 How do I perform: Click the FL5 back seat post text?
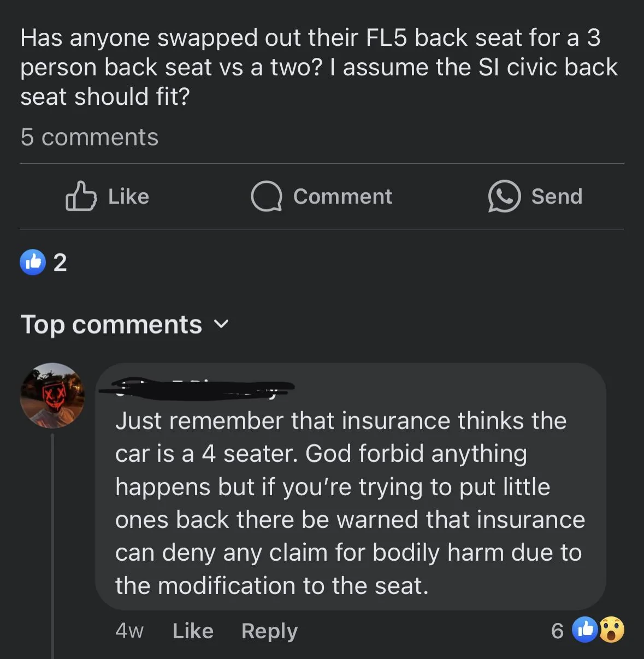318,67
